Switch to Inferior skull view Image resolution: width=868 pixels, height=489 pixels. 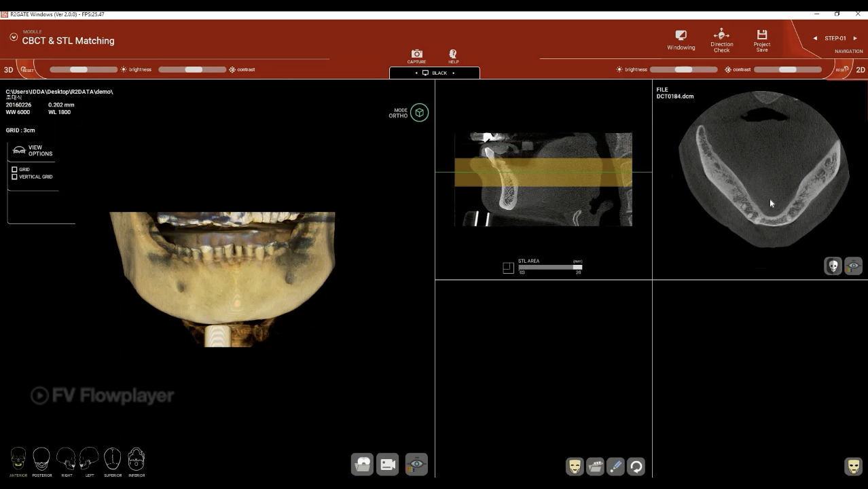(x=137, y=462)
